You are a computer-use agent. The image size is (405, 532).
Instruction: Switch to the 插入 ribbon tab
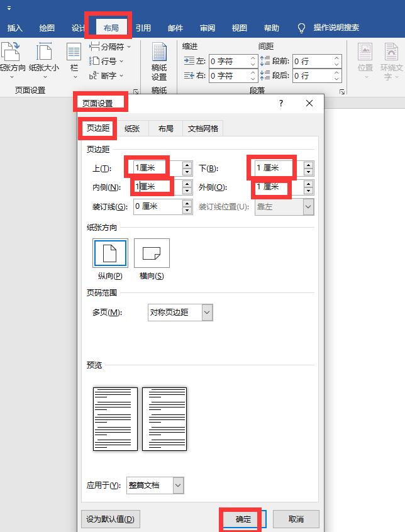15,28
